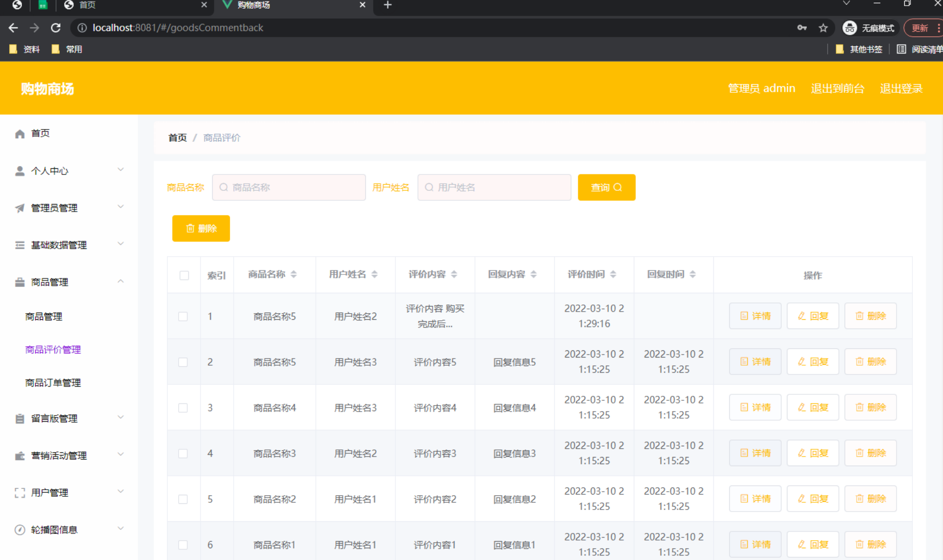Click the incognito 无痕模式 icon
The height and width of the screenshot is (560, 943).
point(850,28)
